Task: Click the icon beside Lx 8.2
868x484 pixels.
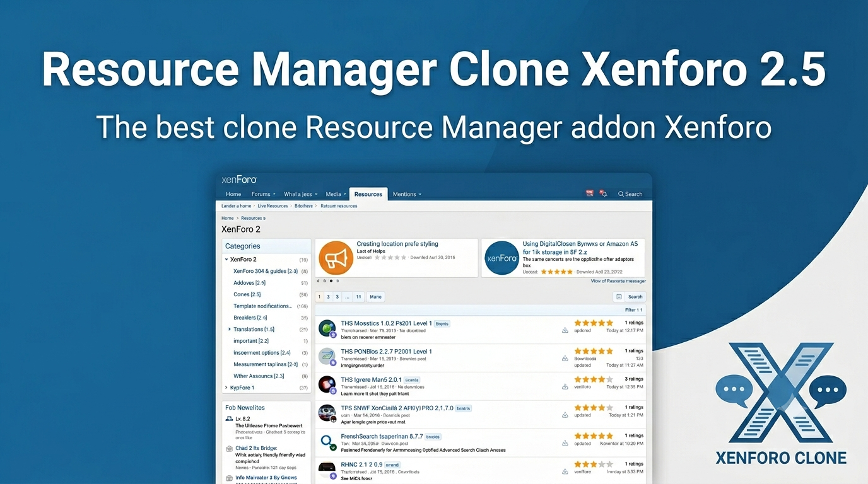Action: (229, 418)
